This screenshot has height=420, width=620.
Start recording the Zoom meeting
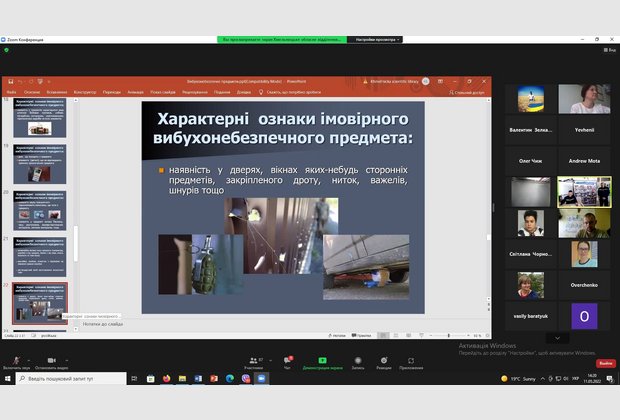pyautogui.click(x=357, y=360)
